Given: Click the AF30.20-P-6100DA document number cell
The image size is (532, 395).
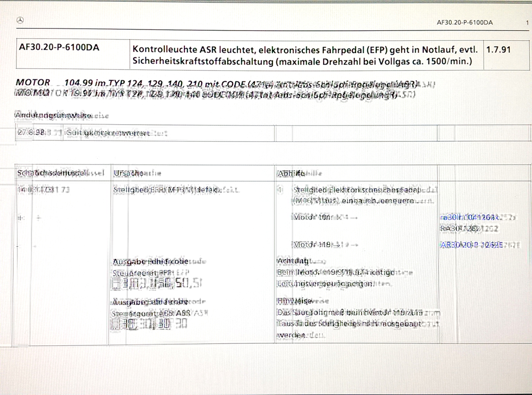Looking at the screenshot, I should coord(59,48).
